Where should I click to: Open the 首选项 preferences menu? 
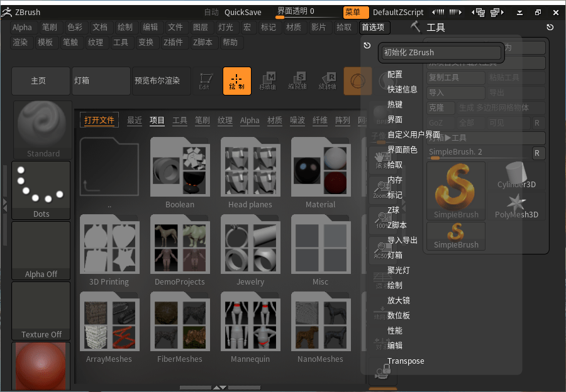tap(374, 28)
